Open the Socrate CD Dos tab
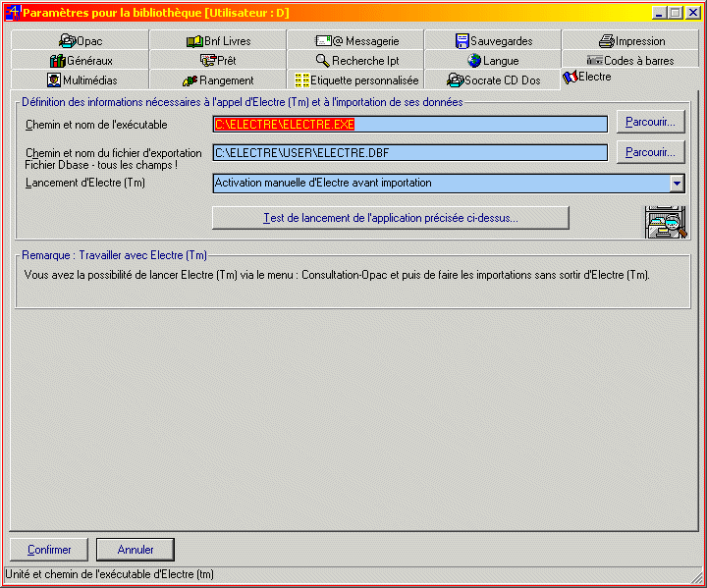This screenshot has width=707, height=588. click(x=493, y=80)
